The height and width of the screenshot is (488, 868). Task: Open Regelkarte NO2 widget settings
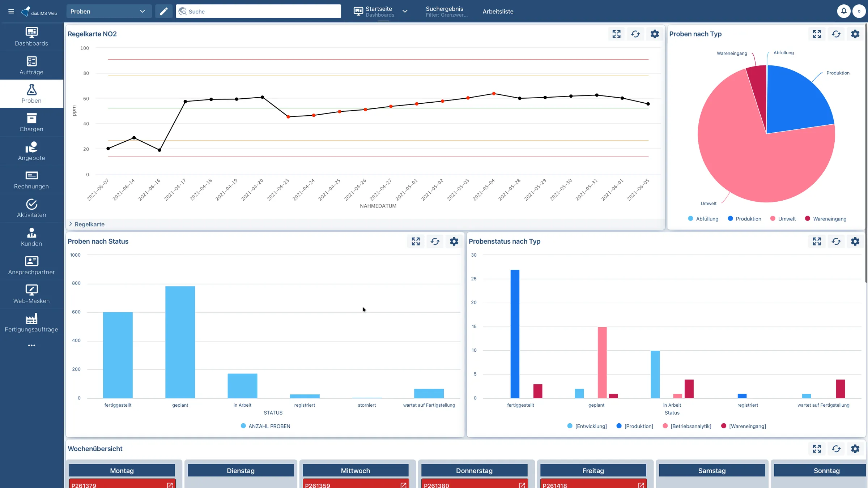click(x=655, y=34)
